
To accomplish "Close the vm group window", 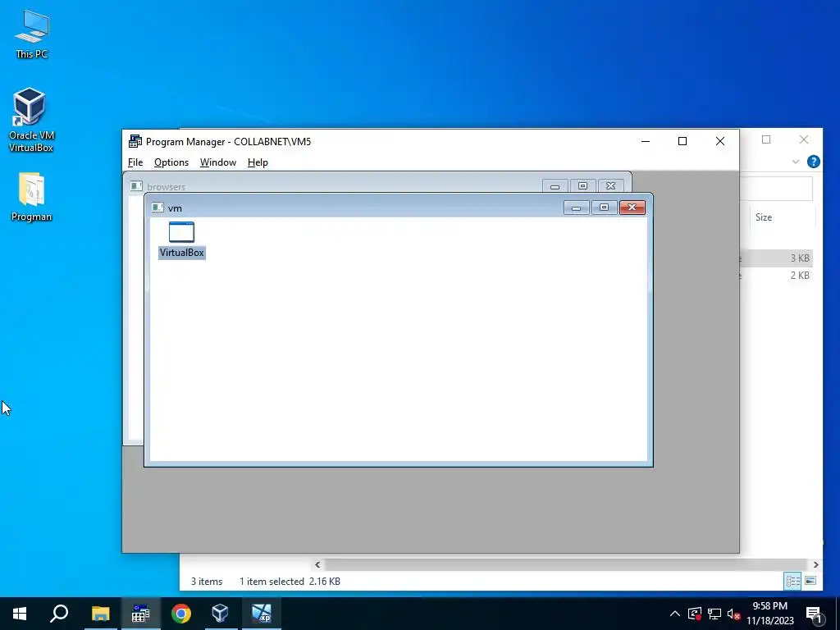I will 632,208.
